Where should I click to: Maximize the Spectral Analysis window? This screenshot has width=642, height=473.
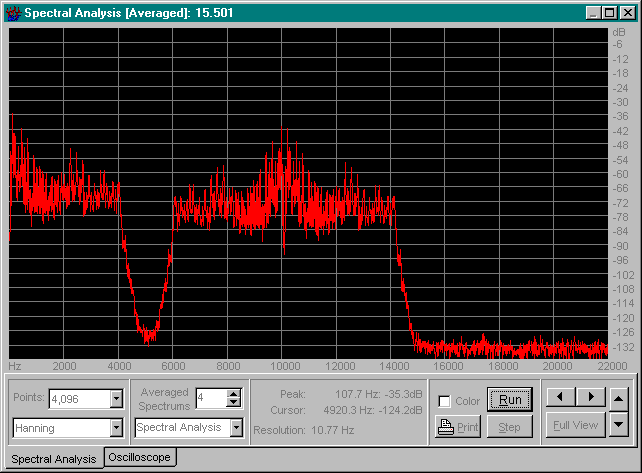(x=609, y=13)
